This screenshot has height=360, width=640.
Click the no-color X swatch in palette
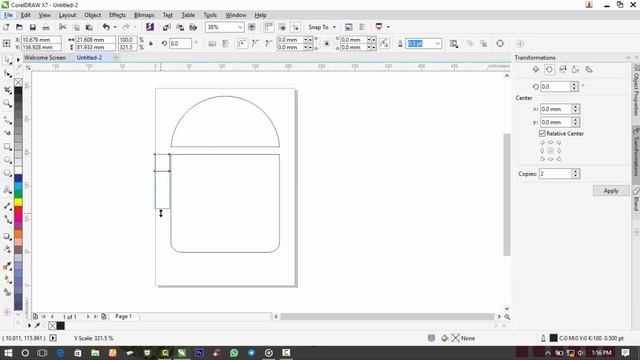pos(18,82)
